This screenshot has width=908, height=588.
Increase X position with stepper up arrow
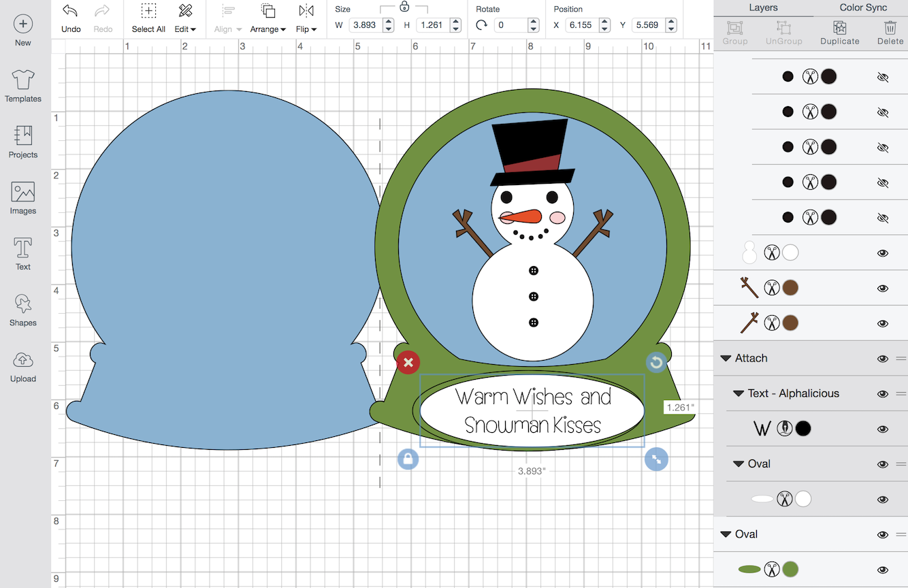(x=605, y=21)
